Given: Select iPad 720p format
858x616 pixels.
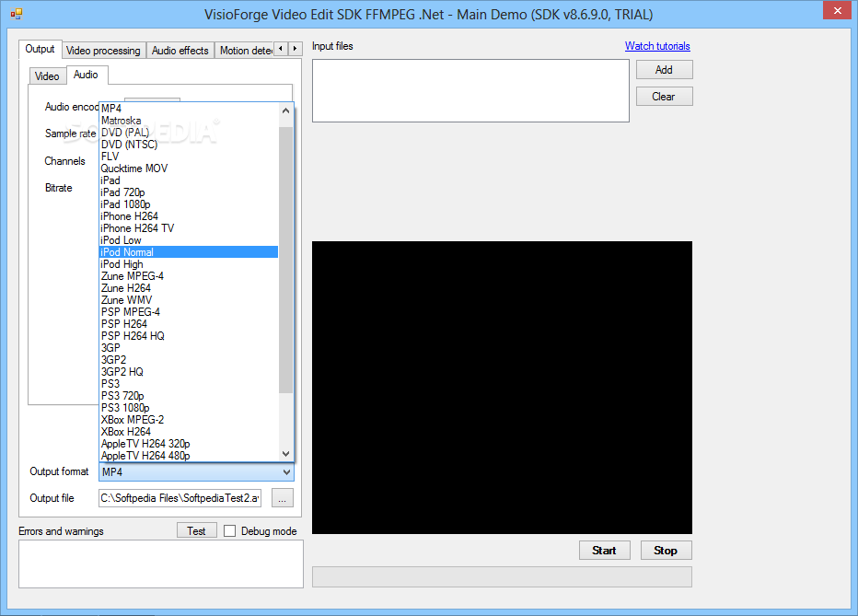Looking at the screenshot, I should (x=189, y=192).
